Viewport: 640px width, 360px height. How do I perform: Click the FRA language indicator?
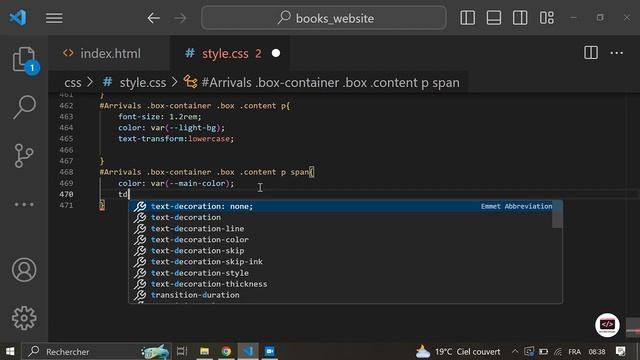[574, 351]
